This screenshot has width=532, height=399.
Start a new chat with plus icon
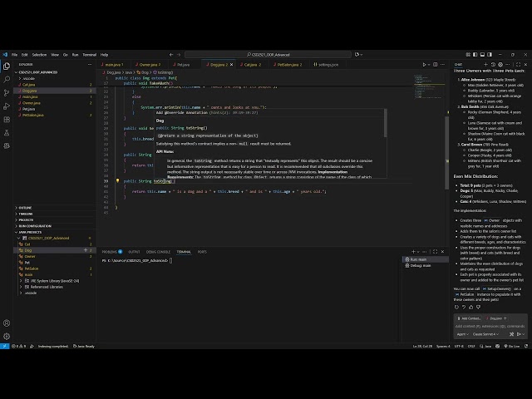point(485,65)
